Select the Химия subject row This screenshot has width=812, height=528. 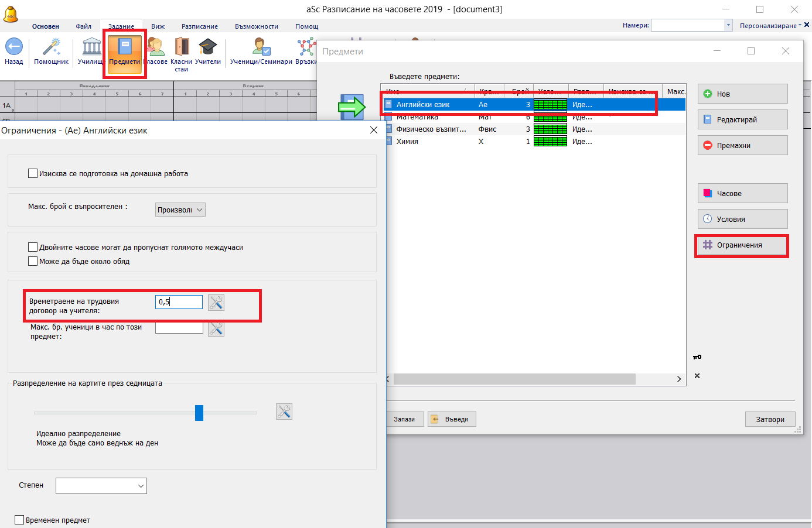pos(407,142)
